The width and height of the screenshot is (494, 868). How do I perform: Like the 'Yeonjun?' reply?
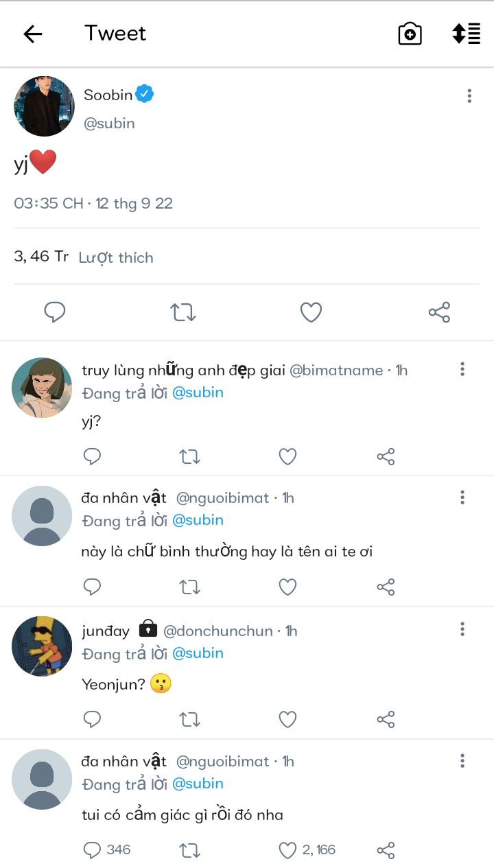point(287,719)
